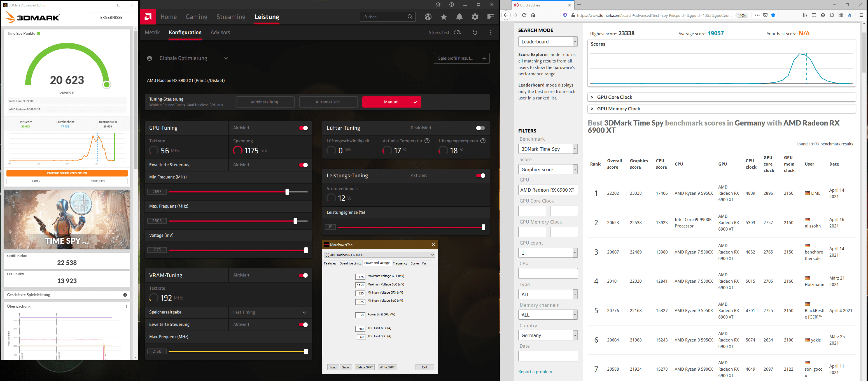The width and height of the screenshot is (868, 381).
Task: Save page to Pocket icon
Action: 765,15
